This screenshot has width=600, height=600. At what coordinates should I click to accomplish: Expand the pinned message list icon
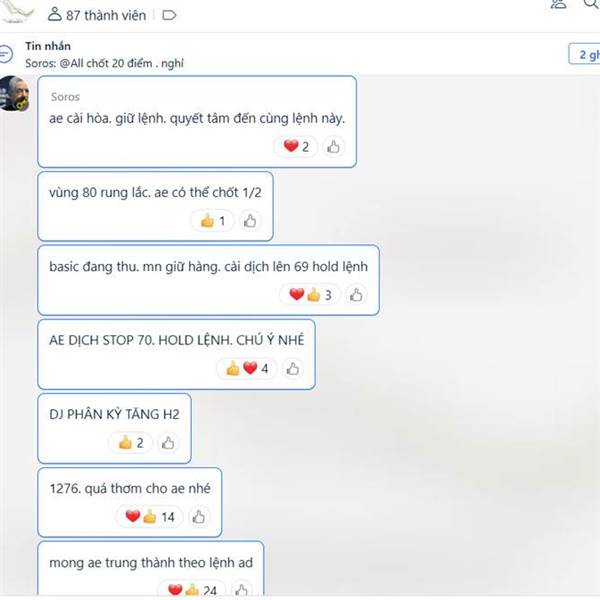coord(6,54)
